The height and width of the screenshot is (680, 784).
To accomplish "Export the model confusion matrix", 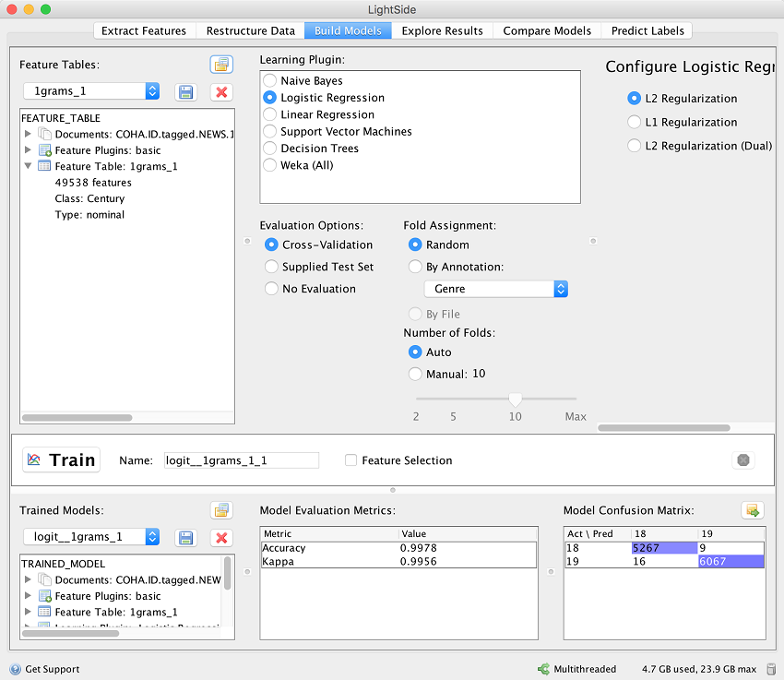I will (x=754, y=509).
